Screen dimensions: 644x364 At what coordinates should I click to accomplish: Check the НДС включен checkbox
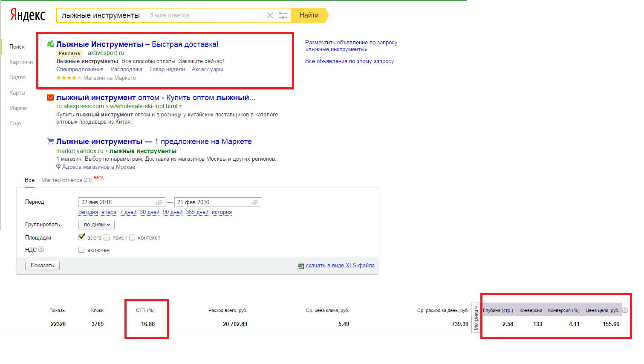(x=81, y=250)
